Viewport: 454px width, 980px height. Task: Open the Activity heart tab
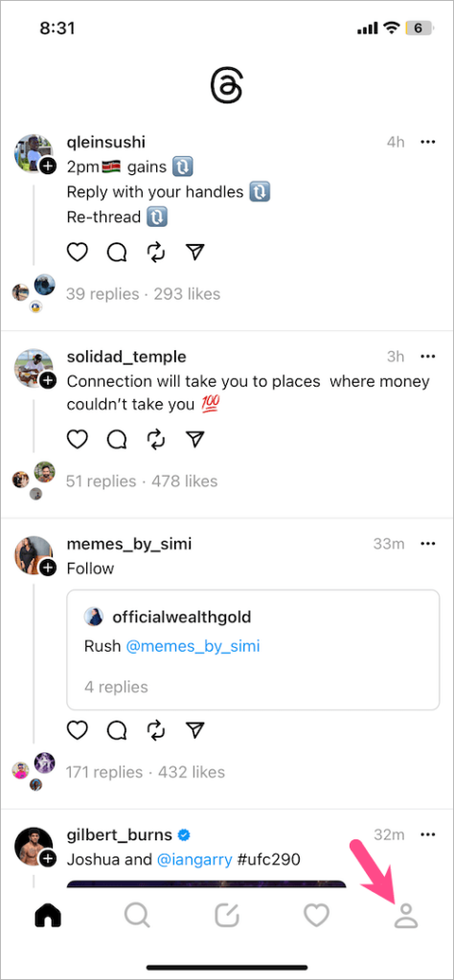[x=316, y=917]
